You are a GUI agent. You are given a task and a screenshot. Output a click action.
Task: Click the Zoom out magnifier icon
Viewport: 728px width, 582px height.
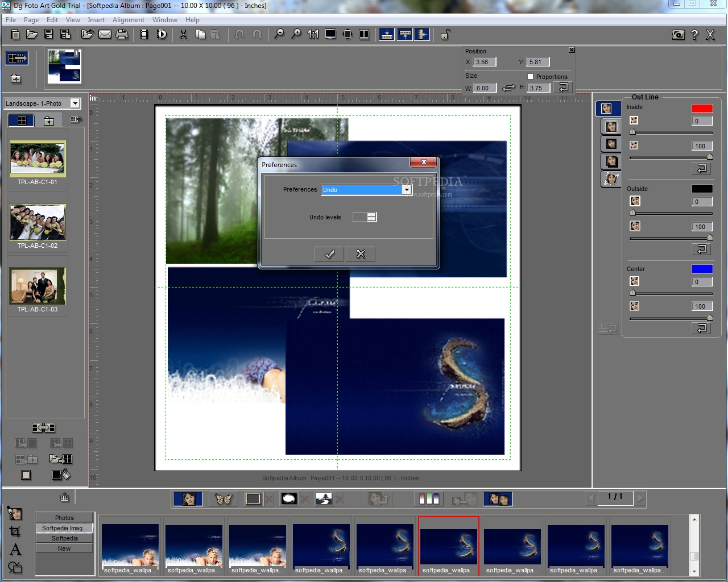[x=279, y=35]
